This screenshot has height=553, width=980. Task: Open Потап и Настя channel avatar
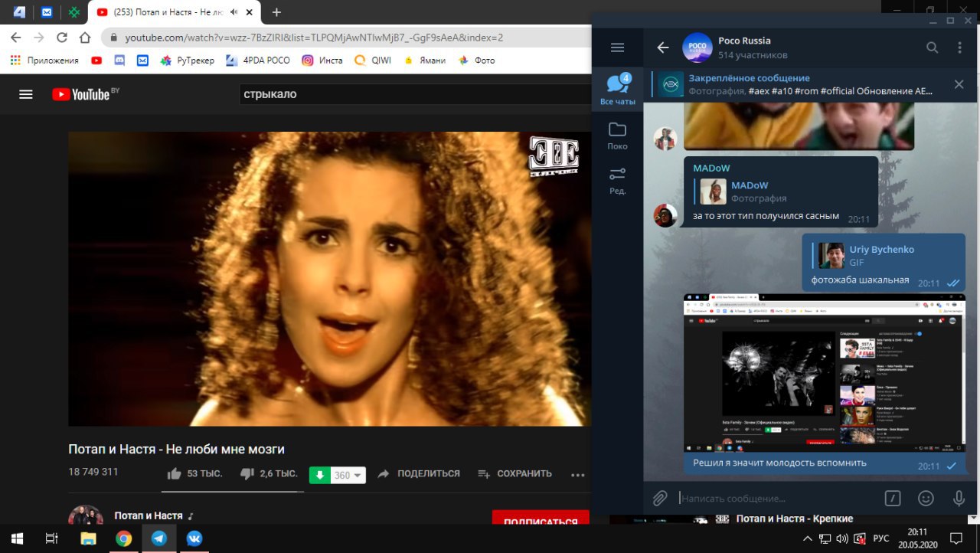(87, 515)
